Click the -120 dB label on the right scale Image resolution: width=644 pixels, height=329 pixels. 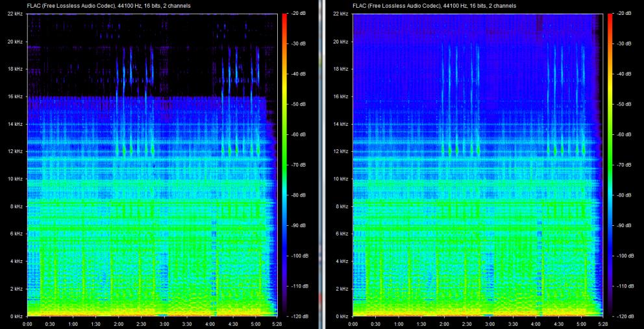(625, 316)
